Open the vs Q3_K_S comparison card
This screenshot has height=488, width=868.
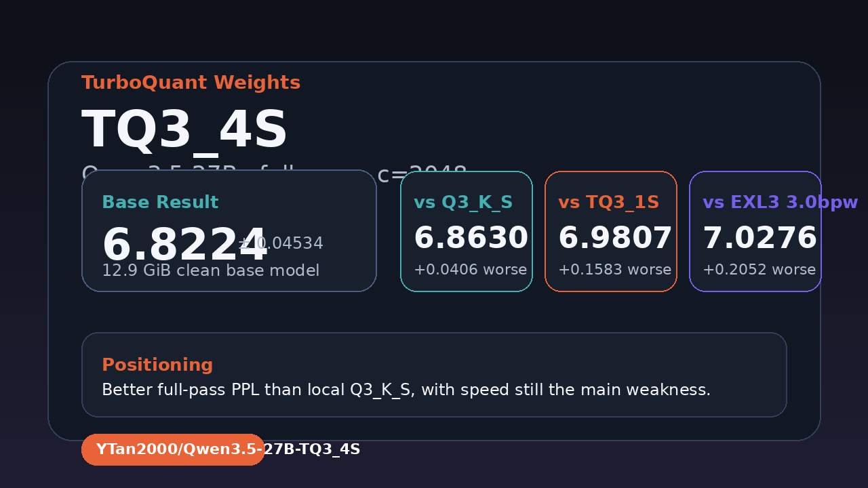tap(467, 231)
